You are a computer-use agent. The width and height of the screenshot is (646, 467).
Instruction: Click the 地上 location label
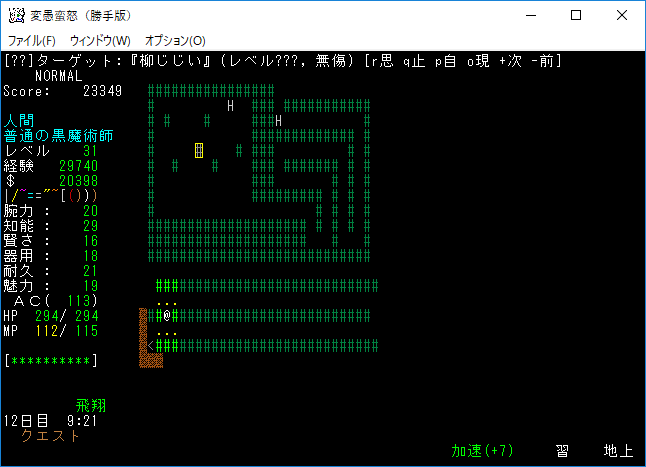pyautogui.click(x=618, y=451)
